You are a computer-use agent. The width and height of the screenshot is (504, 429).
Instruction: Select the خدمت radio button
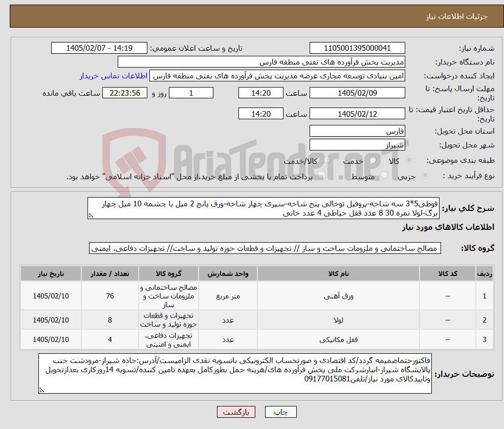(x=372, y=160)
